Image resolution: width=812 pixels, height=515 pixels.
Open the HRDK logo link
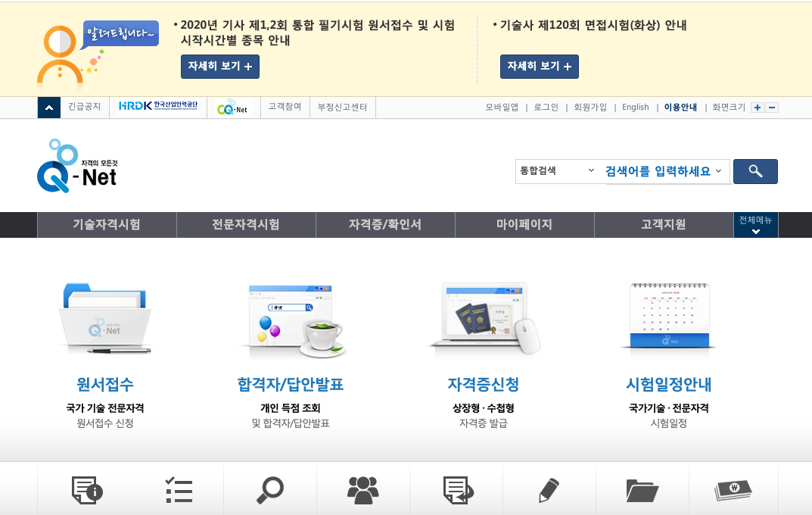158,106
